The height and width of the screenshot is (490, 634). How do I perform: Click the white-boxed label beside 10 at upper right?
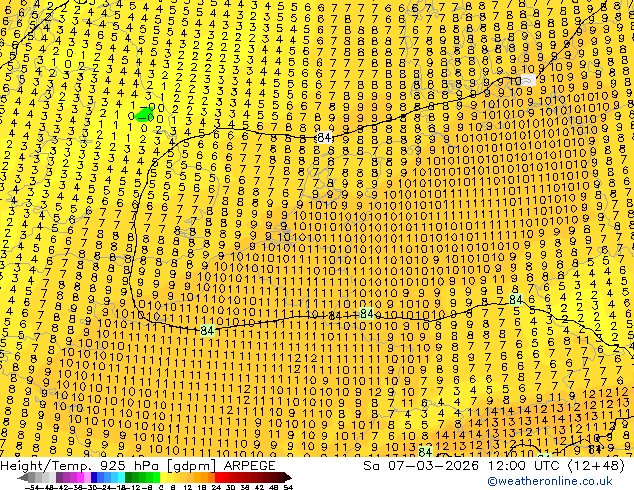(x=527, y=80)
